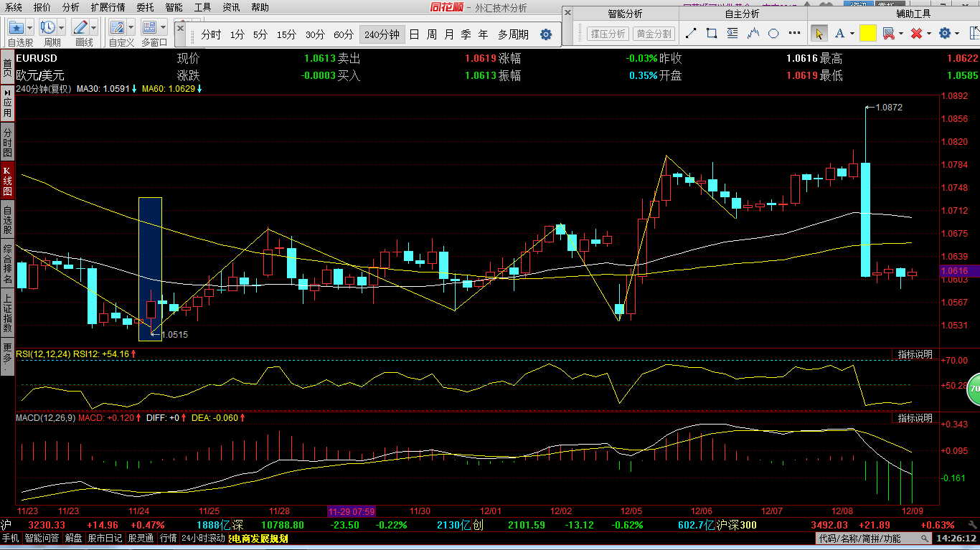Switch to 分时 period
The height and width of the screenshot is (550, 980).
point(211,34)
